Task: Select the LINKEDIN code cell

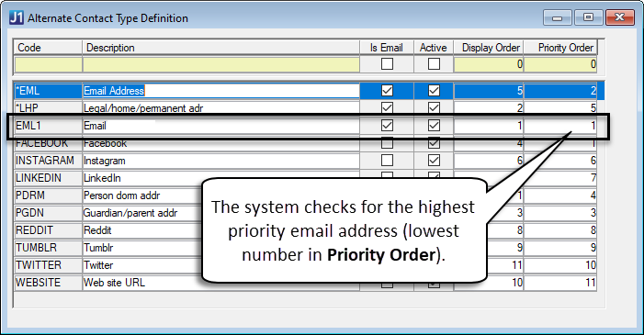Action: 49,178
